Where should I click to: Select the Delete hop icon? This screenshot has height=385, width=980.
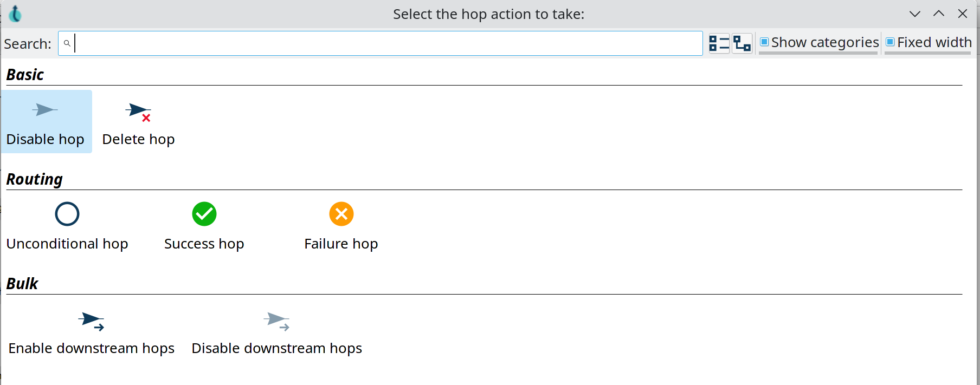point(138,112)
